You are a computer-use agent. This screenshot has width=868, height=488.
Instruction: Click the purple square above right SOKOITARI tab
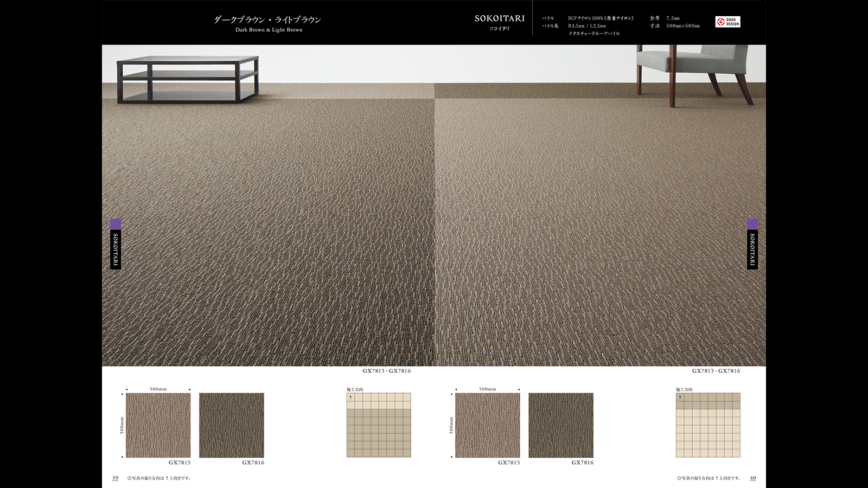click(x=752, y=224)
